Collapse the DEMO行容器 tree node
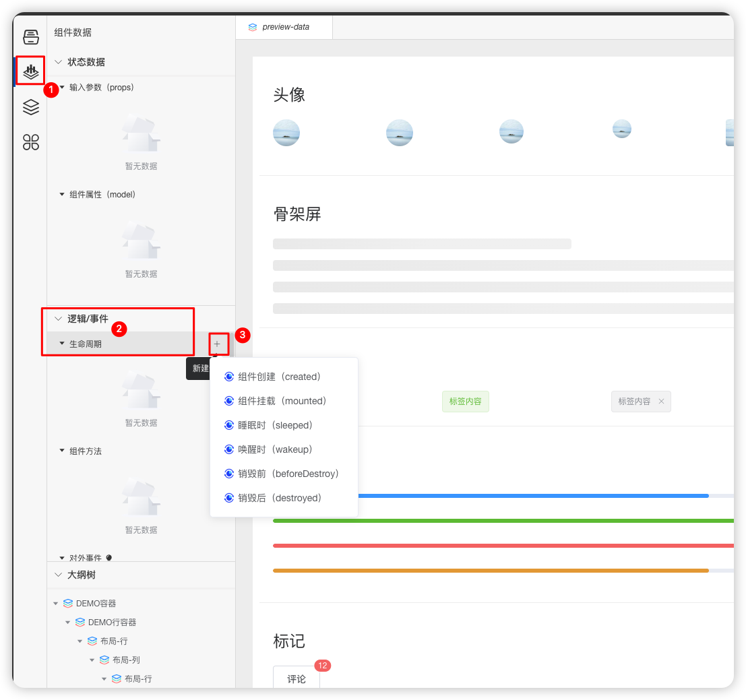746x700 pixels. coord(67,622)
